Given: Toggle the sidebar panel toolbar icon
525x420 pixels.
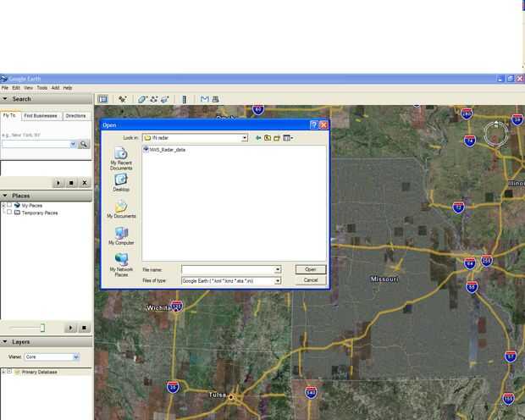Looking at the screenshot, I should [102, 99].
